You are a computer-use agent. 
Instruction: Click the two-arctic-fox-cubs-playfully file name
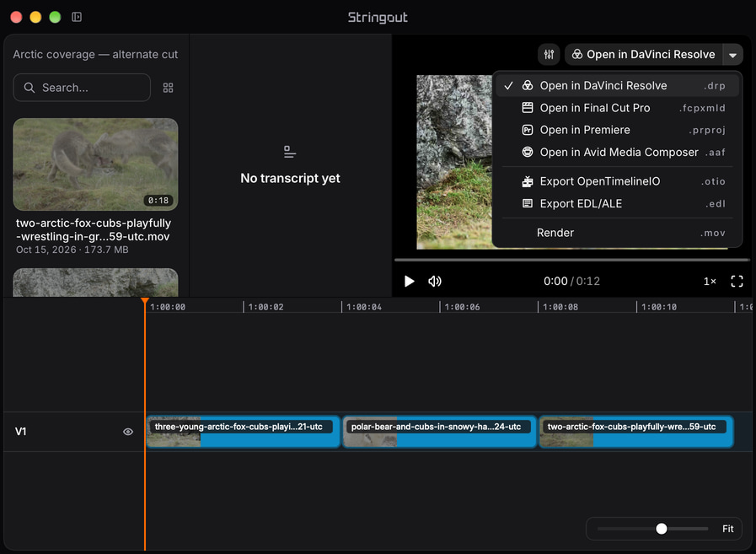[93, 229]
